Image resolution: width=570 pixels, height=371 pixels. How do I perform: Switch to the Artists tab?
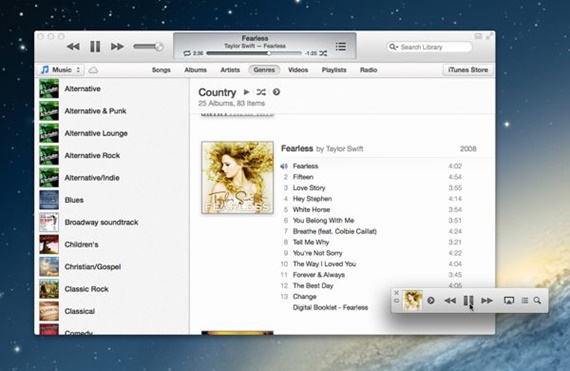point(230,70)
